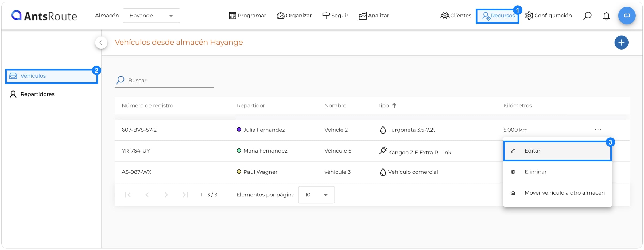
Task: Sort by Número de registro column
Action: click(x=148, y=105)
